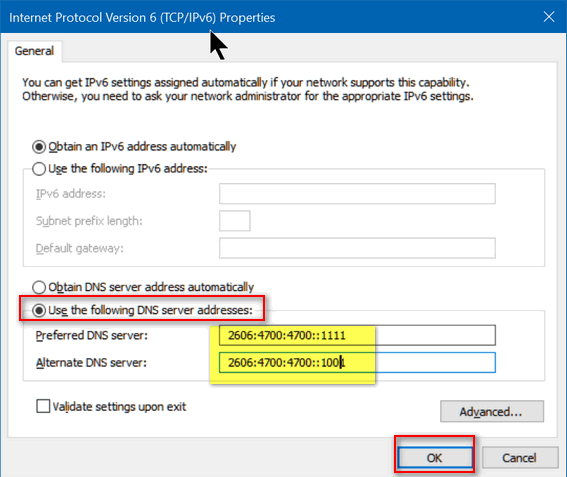Click the Preferred DNS server label
The image size is (567, 477).
click(x=92, y=336)
